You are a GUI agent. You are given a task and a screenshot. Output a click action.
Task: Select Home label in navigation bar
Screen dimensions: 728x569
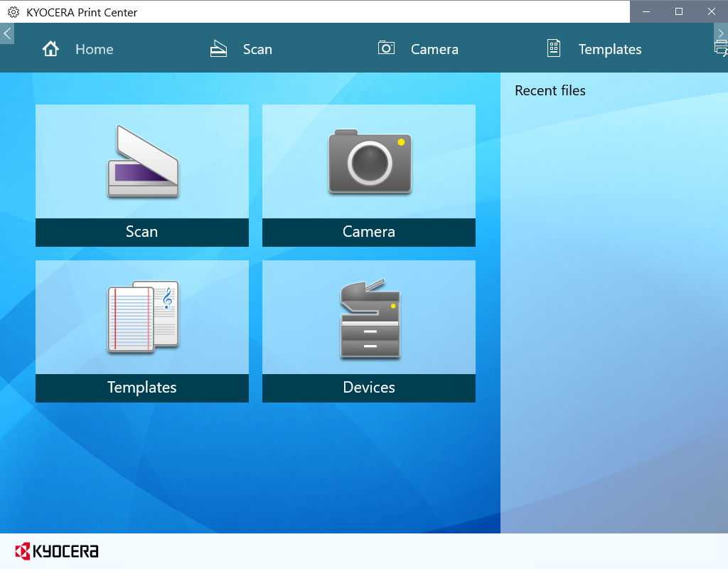95,49
